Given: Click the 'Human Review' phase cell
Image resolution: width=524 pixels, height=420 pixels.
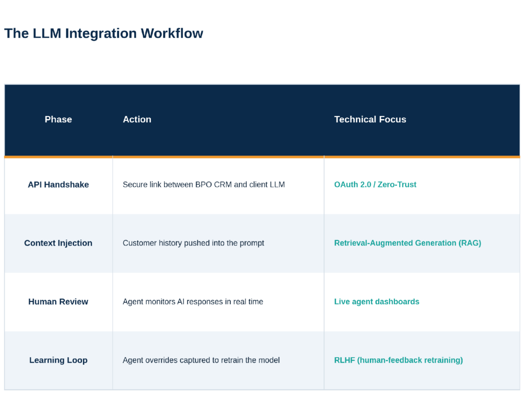Looking at the screenshot, I should (58, 301).
